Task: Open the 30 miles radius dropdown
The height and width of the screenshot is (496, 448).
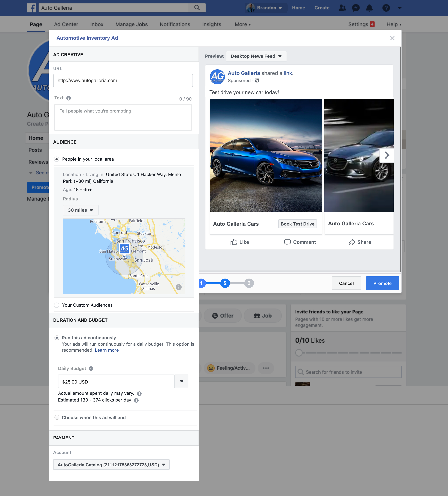Action: [81, 210]
